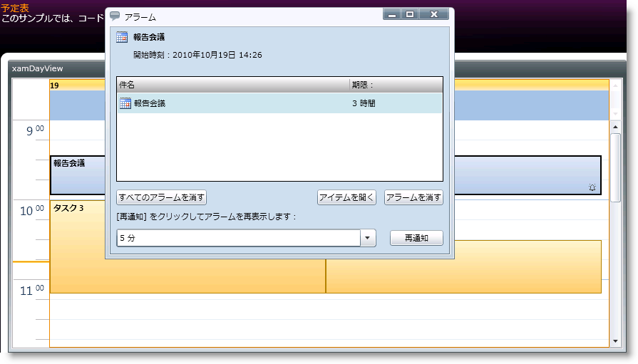Image resolution: width=638 pixels, height=364 pixels.
Task: Click the 9:00 time slot label
Action: tap(35, 130)
